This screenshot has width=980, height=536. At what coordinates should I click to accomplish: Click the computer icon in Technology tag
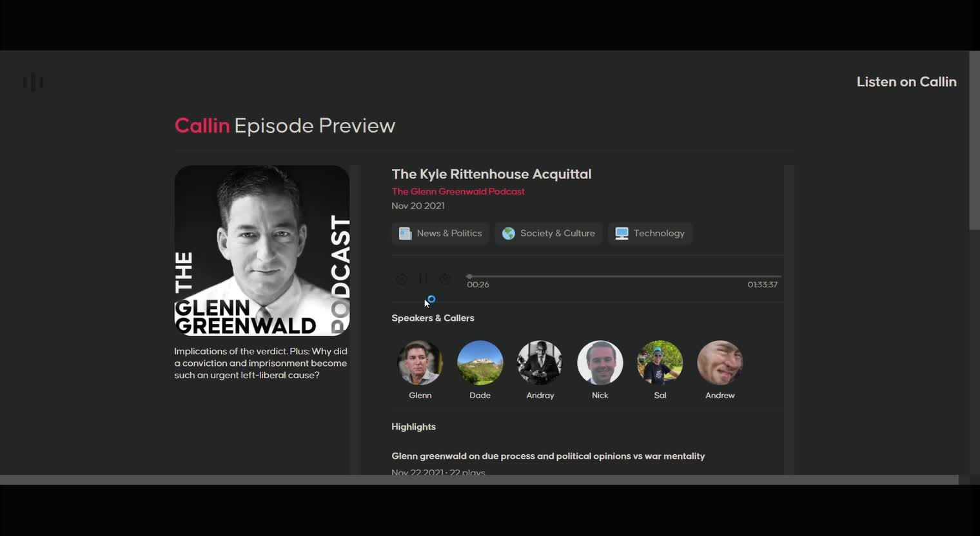click(622, 233)
